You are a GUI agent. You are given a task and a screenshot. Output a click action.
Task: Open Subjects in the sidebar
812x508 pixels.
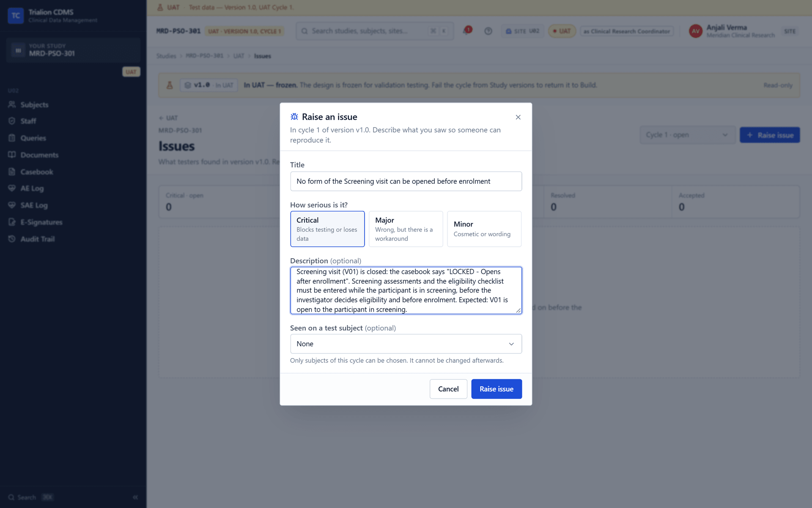tap(34, 105)
